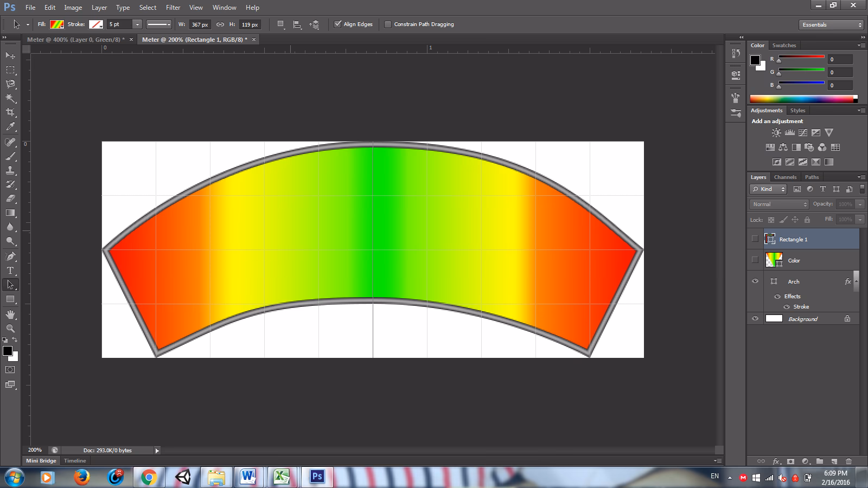Viewport: 868px width, 488px height.
Task: Enable Constrain Path Dragging
Action: (388, 24)
